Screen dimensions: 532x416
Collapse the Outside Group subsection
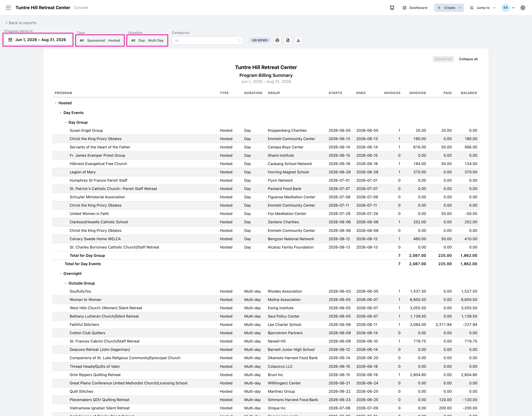click(x=66, y=283)
